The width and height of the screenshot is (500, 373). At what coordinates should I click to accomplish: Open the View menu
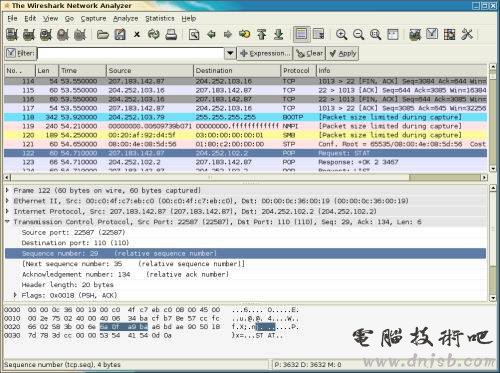50,18
